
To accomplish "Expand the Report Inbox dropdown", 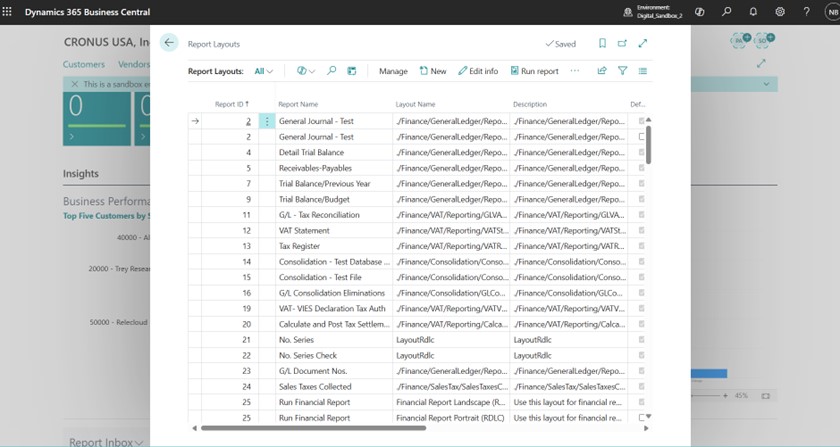I will point(106,442).
